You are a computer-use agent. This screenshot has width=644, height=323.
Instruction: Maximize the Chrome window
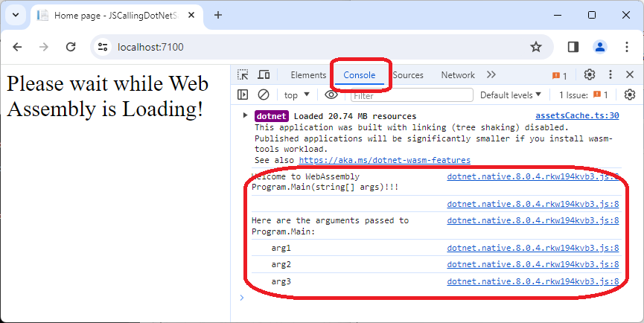click(x=591, y=15)
